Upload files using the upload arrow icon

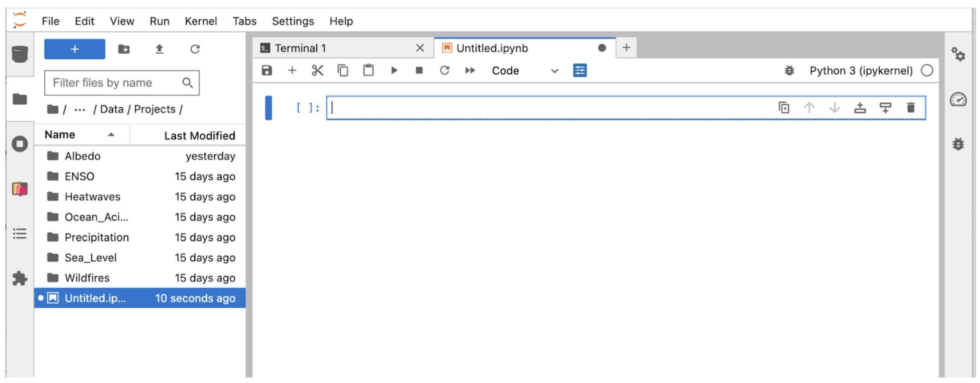[x=159, y=49]
